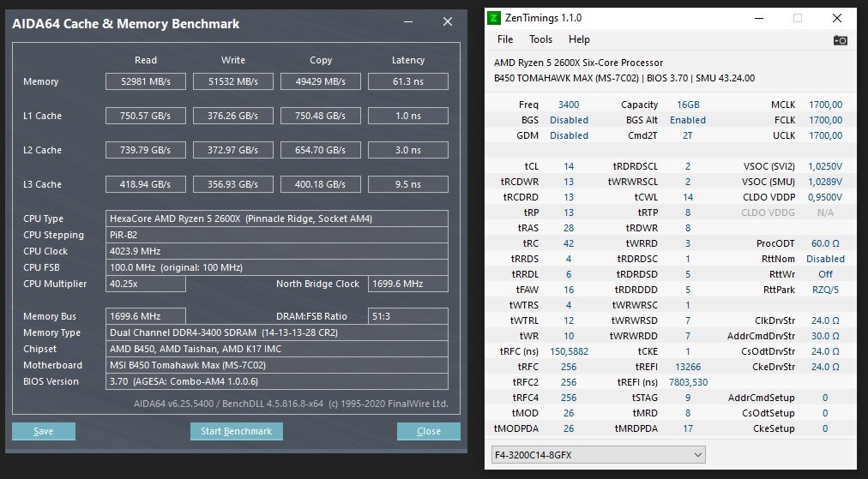
Task: Click the CPU Clock 4023.9 MHz field
Action: click(x=277, y=251)
